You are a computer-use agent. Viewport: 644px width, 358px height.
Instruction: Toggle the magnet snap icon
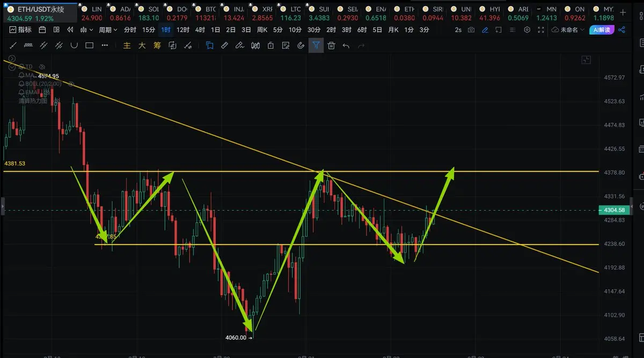pyautogui.click(x=301, y=46)
